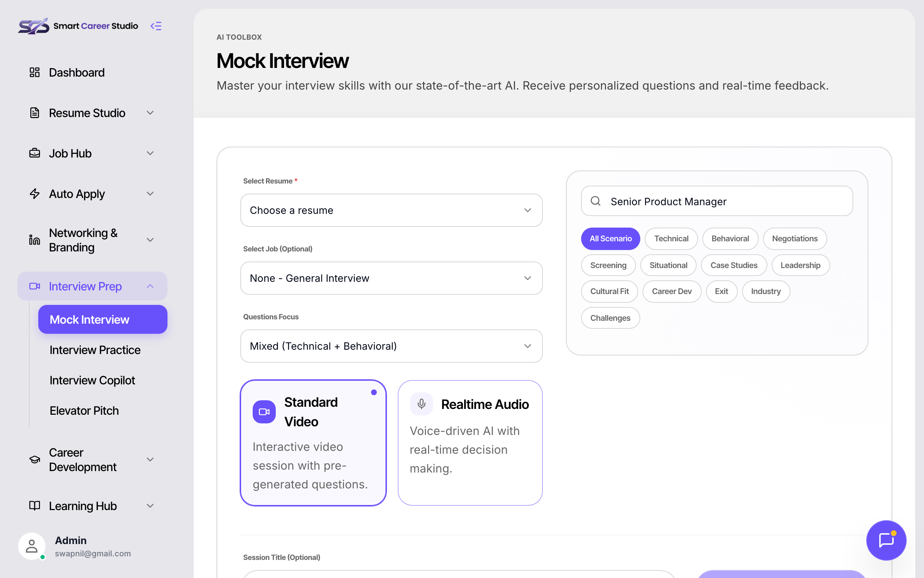Click the Networking & Branding LinkedIn icon
Viewport: 924px width, 578px height.
coord(35,240)
